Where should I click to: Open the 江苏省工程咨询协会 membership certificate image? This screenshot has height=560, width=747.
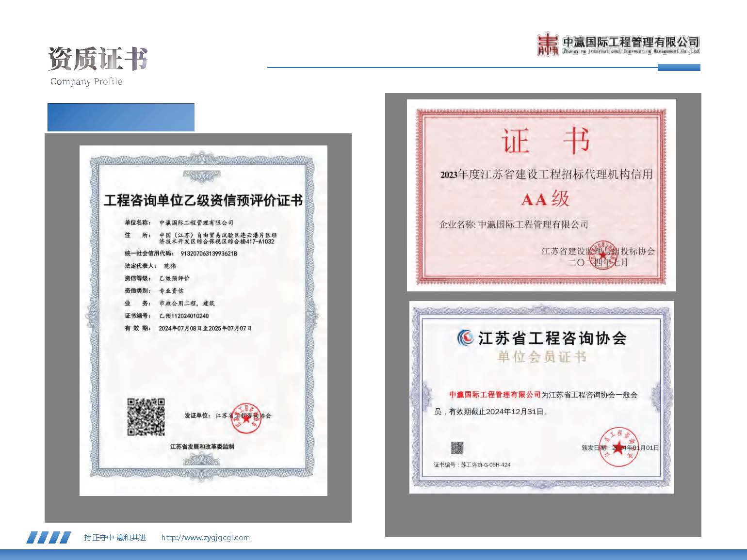coord(542,397)
